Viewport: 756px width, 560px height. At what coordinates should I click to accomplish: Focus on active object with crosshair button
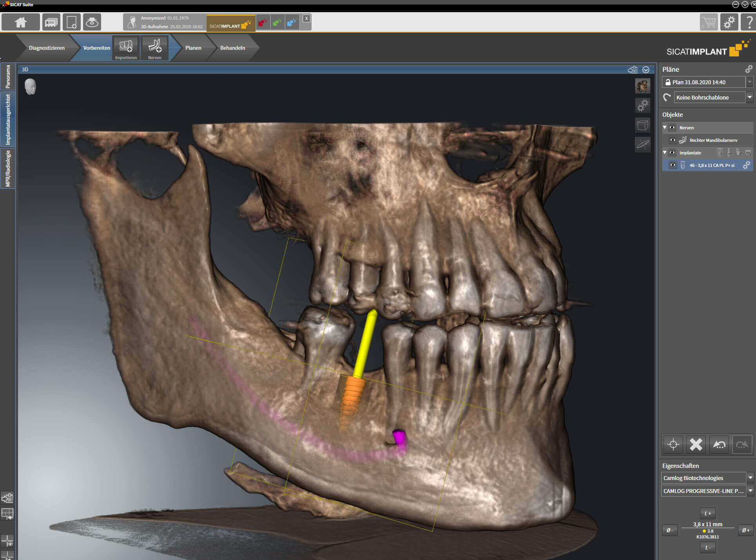[673, 444]
